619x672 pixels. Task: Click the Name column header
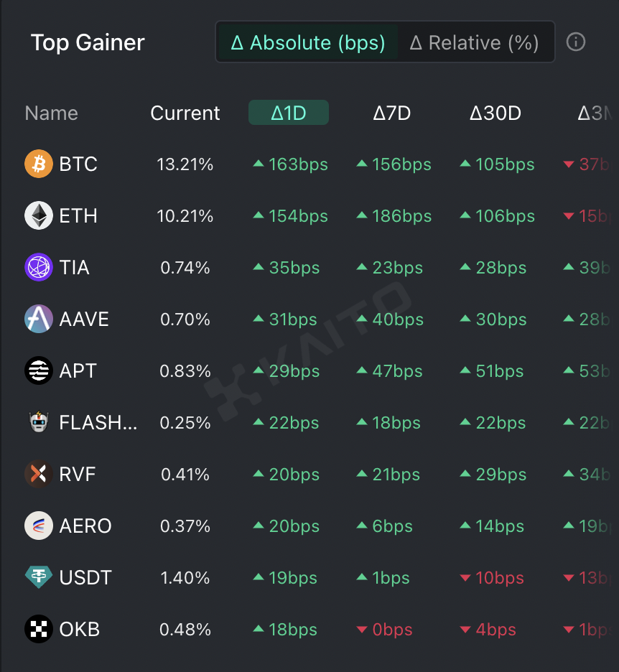pos(52,113)
